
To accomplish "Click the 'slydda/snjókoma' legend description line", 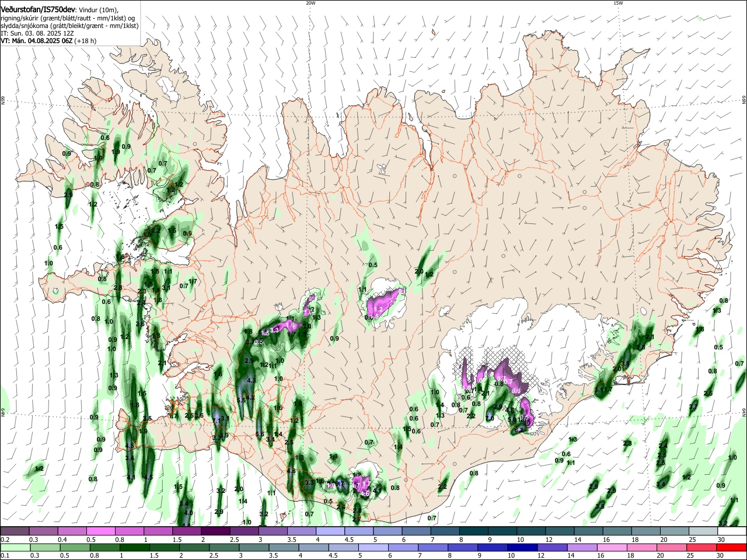I will 69,26.
